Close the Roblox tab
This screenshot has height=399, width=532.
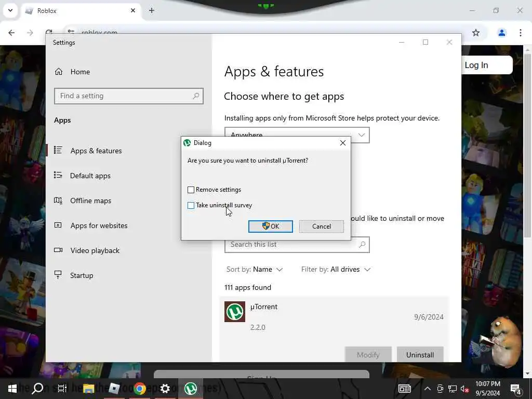pos(133,10)
